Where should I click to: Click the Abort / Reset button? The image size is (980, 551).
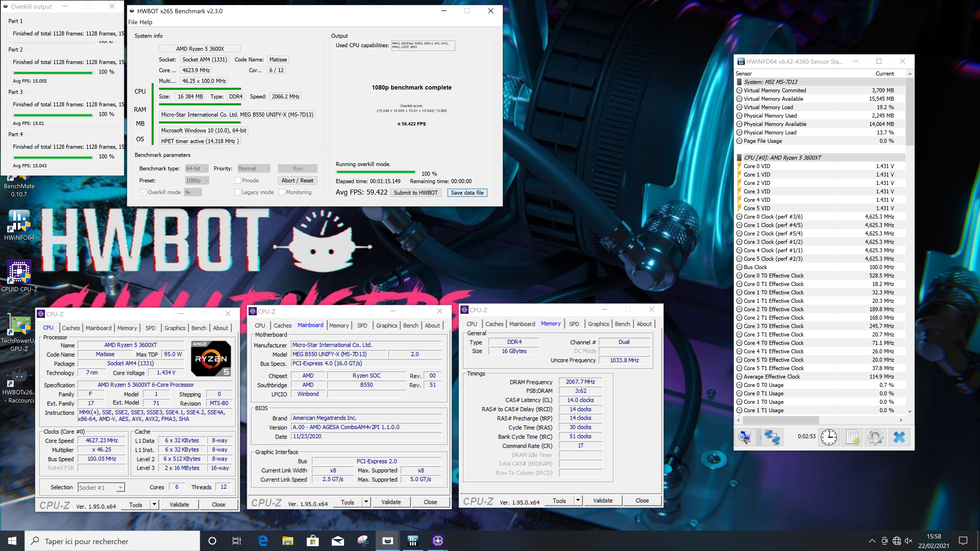coord(298,180)
